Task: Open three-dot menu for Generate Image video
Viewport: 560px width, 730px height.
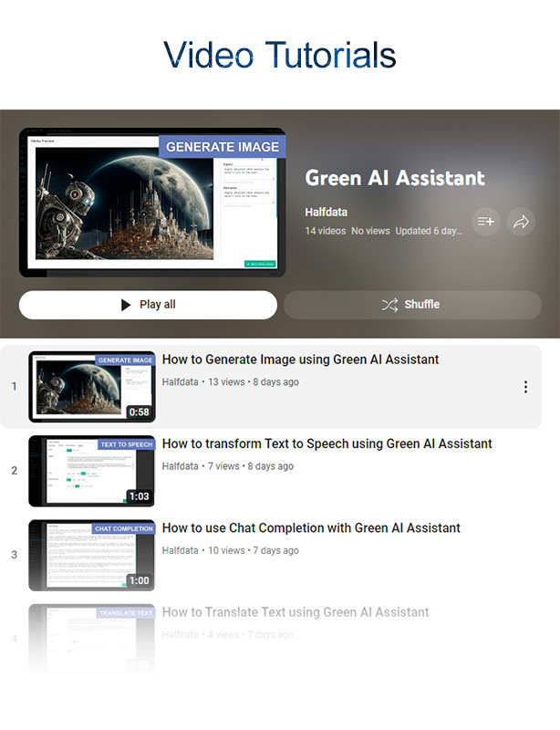Action: [525, 387]
